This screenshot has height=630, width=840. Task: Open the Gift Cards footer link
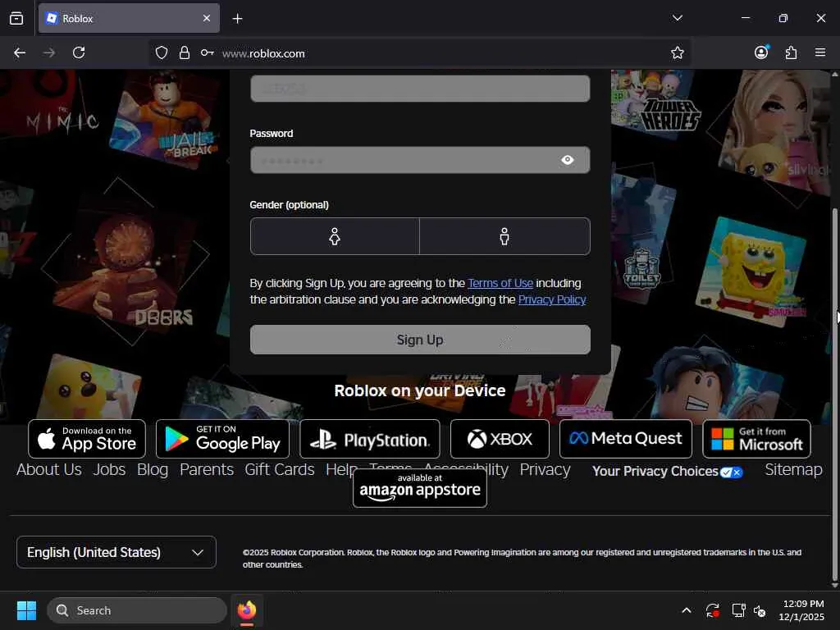tap(280, 470)
